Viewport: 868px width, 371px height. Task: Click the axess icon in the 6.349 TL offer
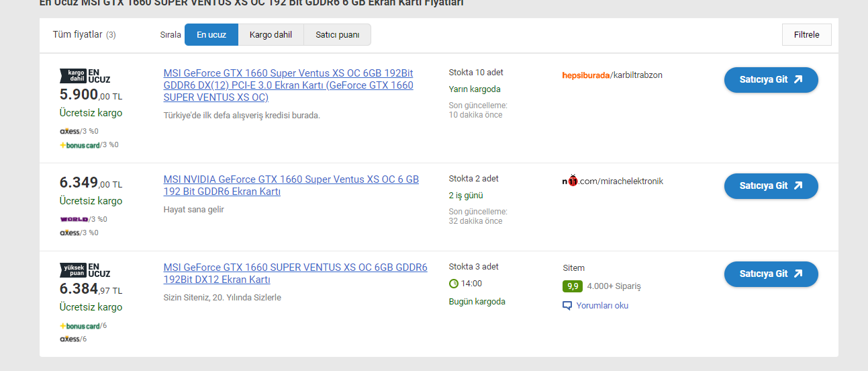tap(70, 233)
